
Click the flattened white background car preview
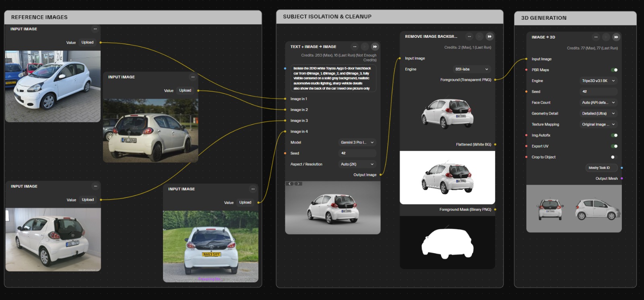point(447,177)
